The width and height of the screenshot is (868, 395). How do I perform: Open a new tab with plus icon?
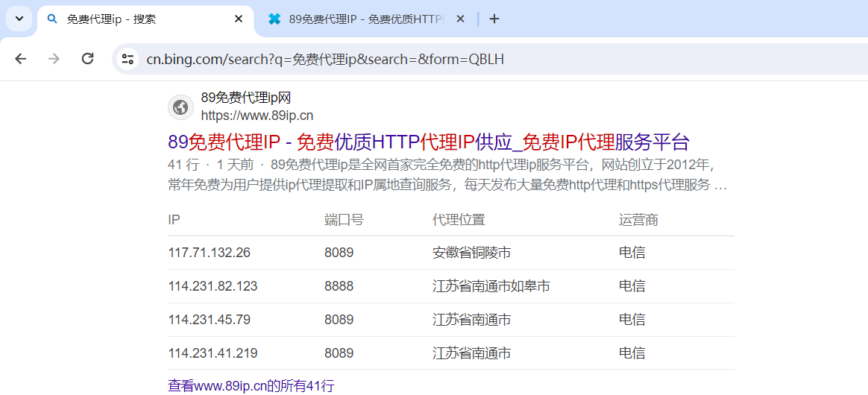[x=494, y=19]
